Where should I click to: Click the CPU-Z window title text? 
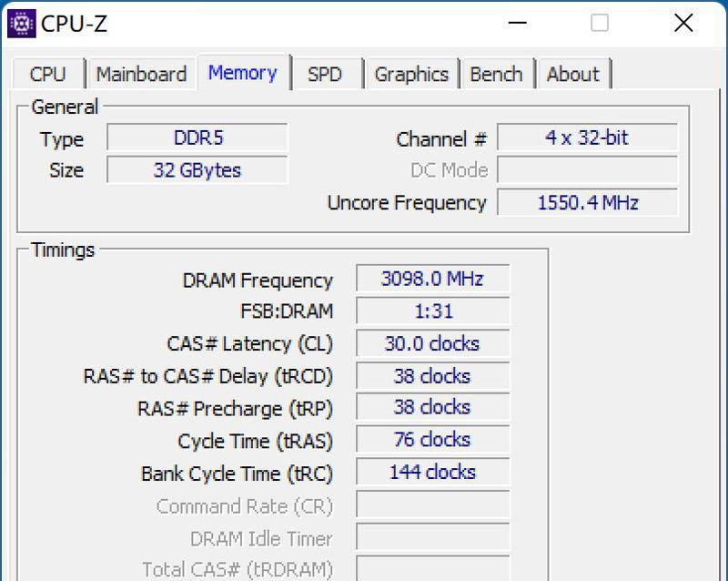tap(75, 24)
